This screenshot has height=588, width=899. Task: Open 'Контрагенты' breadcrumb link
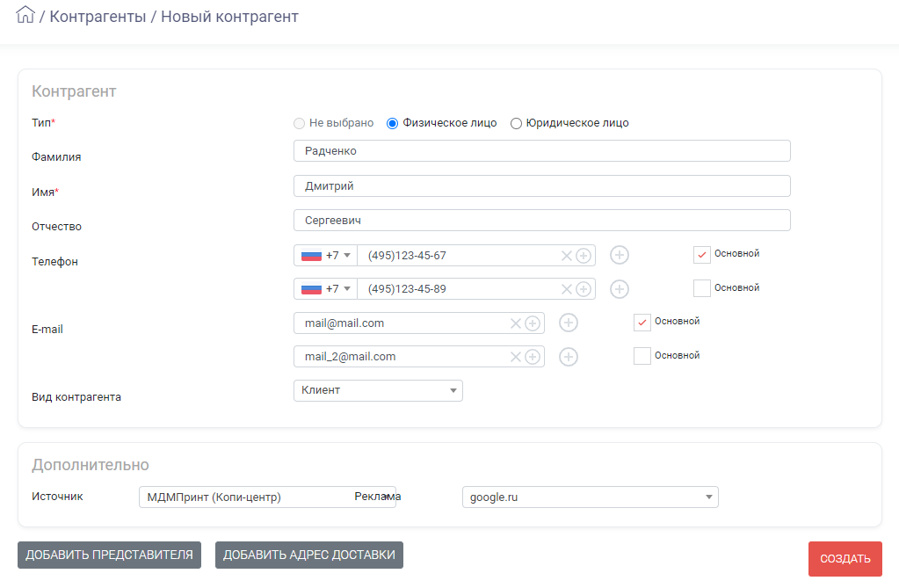tap(98, 17)
